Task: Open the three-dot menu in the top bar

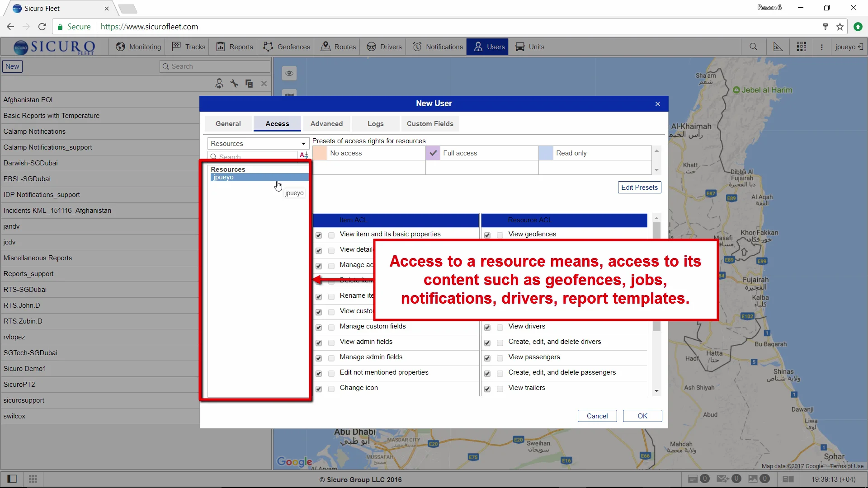Action: [x=822, y=47]
